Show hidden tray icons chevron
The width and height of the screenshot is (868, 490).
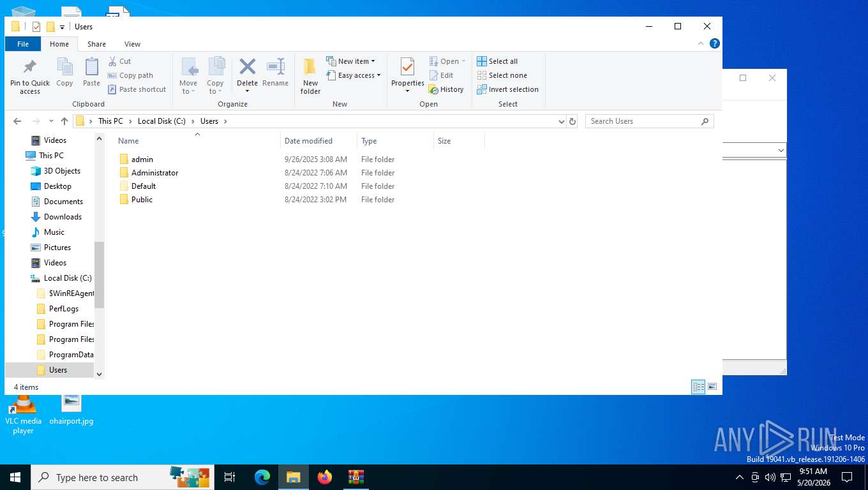740,477
